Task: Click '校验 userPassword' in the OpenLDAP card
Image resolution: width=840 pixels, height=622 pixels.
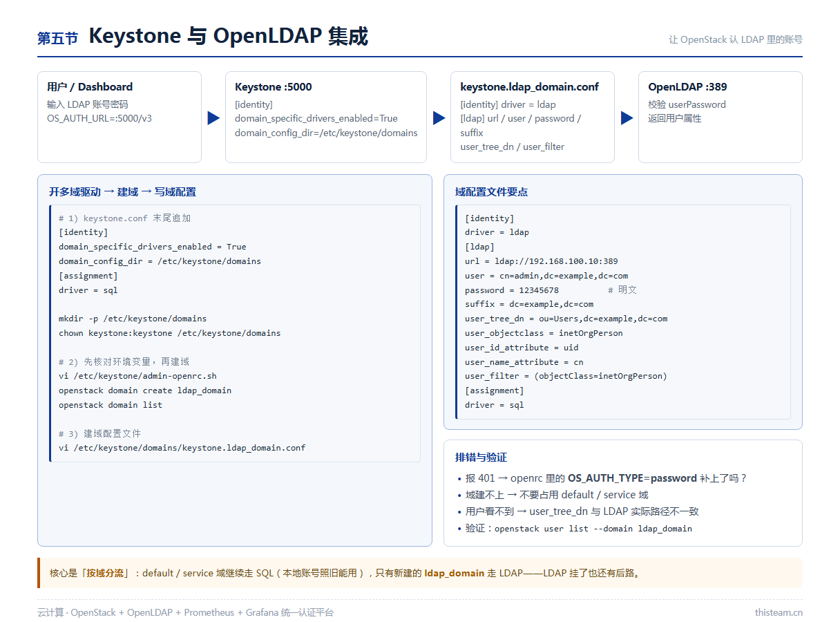Action: coord(687,104)
